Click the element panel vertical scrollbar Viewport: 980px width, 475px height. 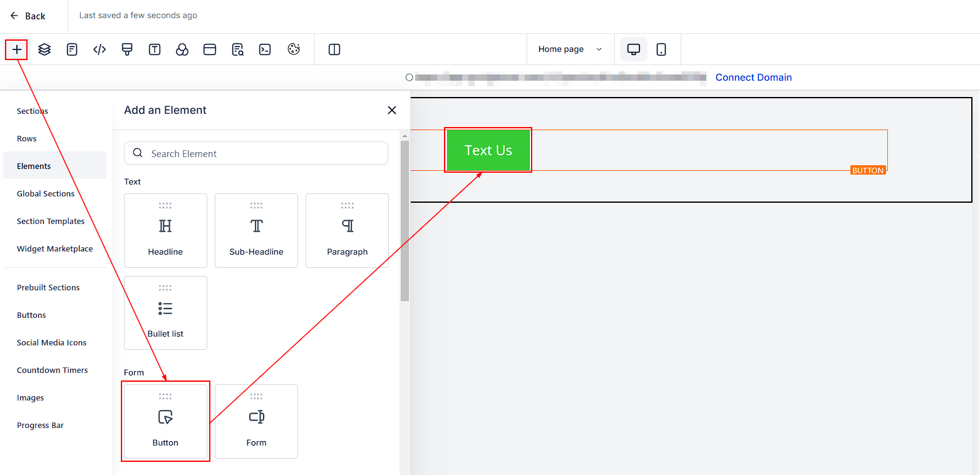(405, 219)
